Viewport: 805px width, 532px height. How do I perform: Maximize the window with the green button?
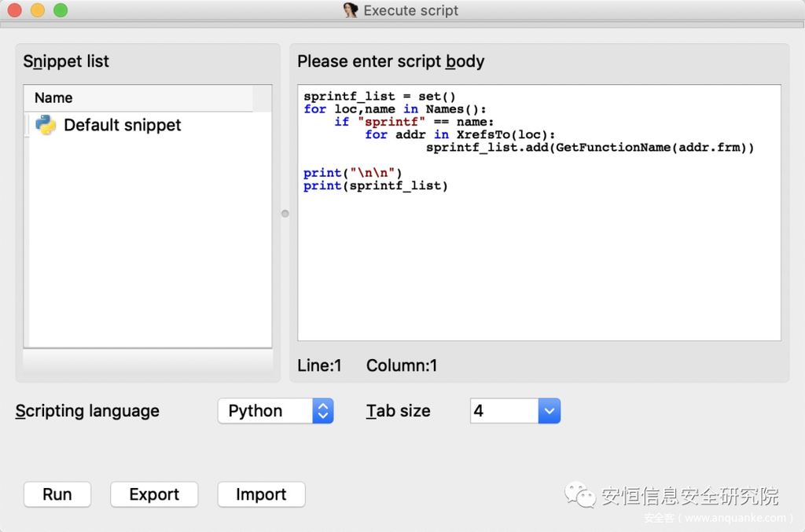tap(61, 11)
